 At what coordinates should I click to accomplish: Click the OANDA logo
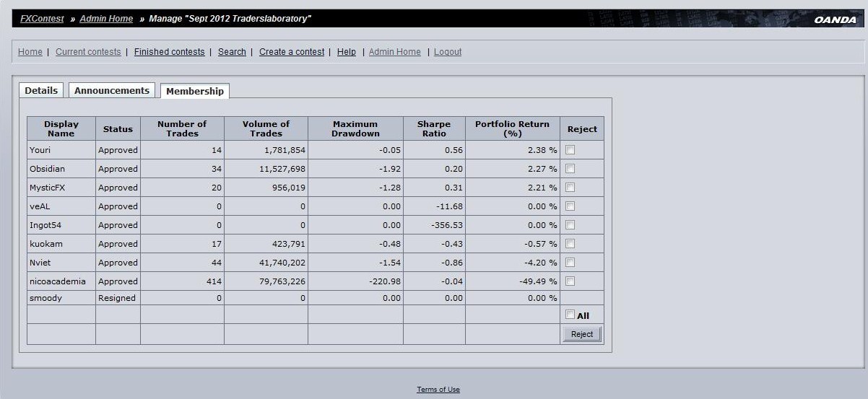[835, 19]
